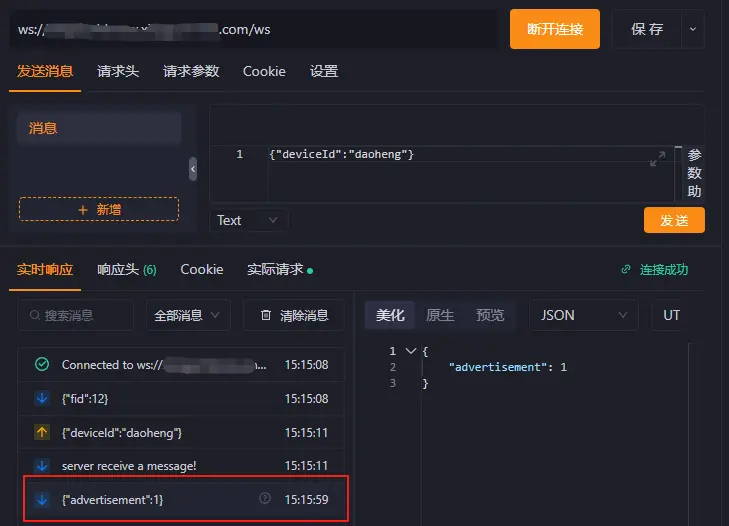Click the up arrow sent icon on deviceId row
729x526 pixels.
click(42, 432)
